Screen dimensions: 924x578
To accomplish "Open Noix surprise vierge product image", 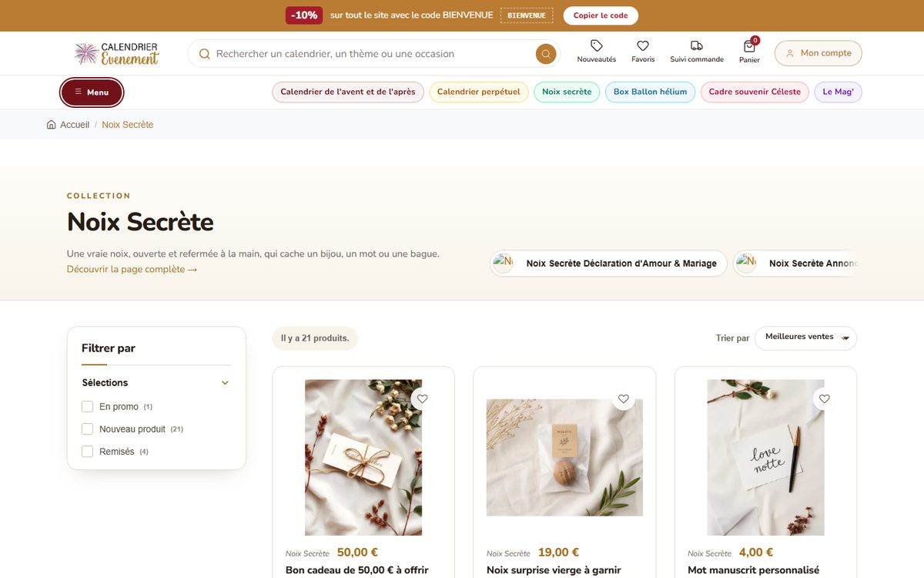I will coord(564,458).
